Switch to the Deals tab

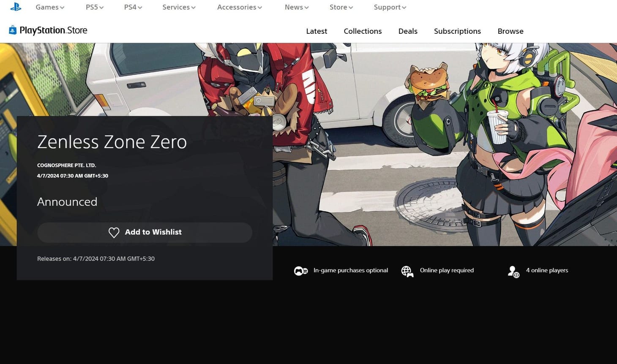(x=407, y=31)
